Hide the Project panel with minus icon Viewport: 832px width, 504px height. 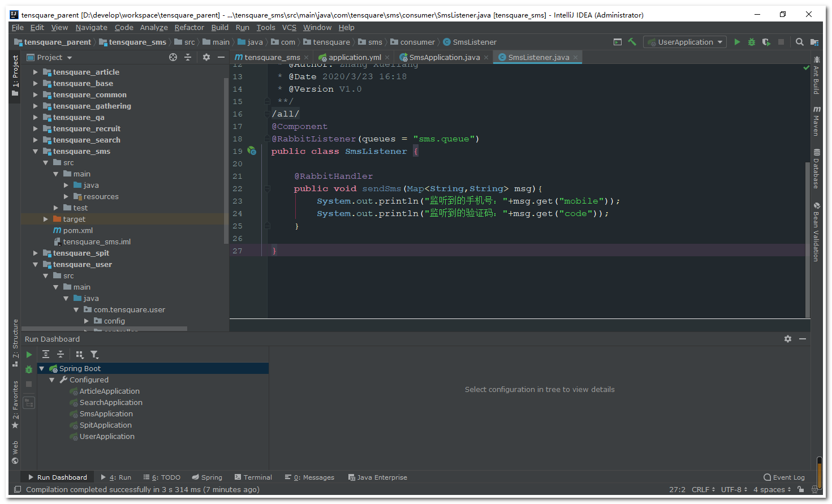(x=221, y=57)
